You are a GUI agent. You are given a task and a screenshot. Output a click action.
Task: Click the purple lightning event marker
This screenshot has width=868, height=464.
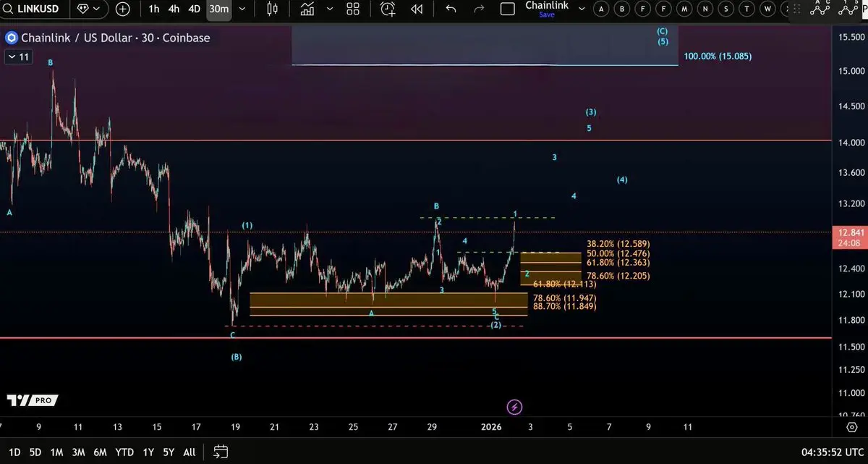(514, 407)
